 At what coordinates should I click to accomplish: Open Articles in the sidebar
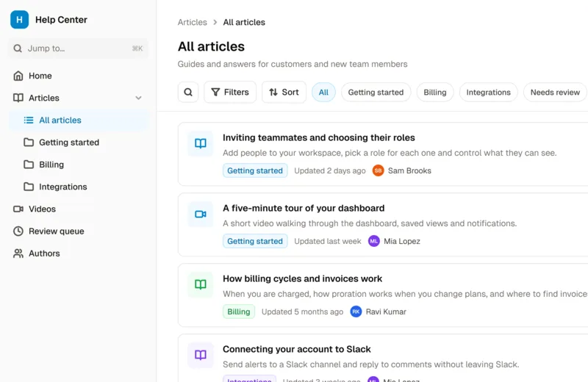pos(79,98)
